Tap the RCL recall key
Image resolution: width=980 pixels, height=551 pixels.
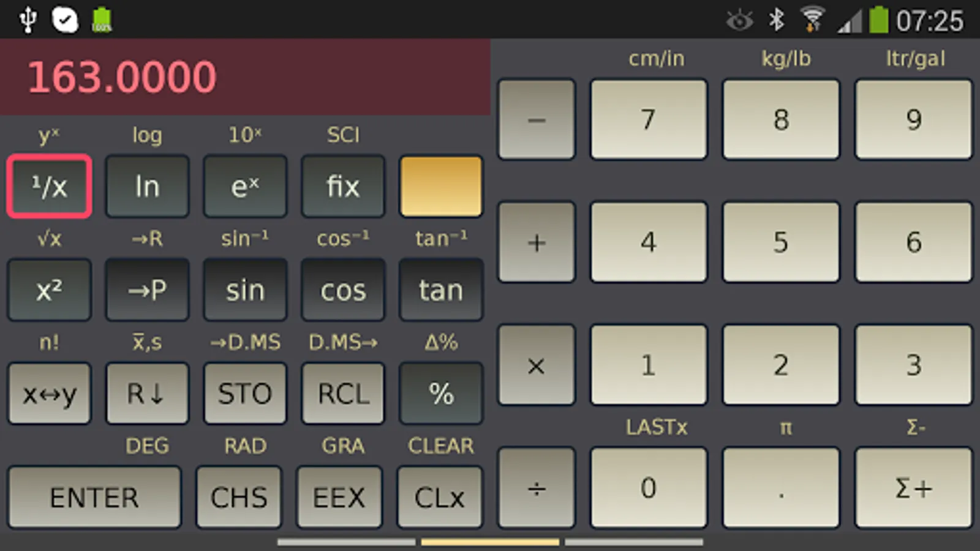[x=343, y=393]
